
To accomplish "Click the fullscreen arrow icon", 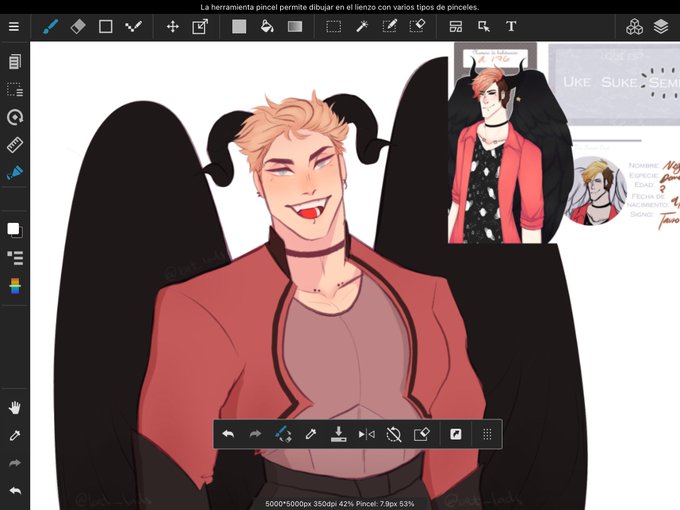I will (x=455, y=434).
